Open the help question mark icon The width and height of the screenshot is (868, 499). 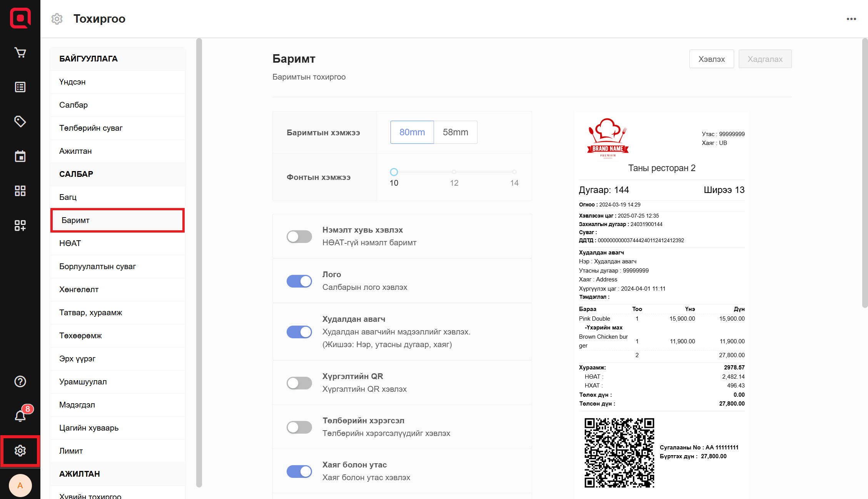(x=20, y=381)
